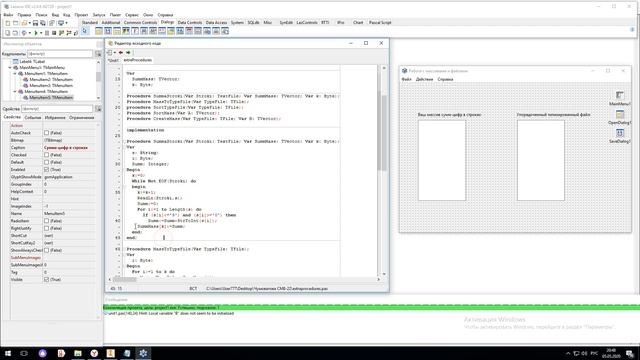Switch to the События inspector tab
This screenshot has height=360, width=640.
pyautogui.click(x=33, y=118)
